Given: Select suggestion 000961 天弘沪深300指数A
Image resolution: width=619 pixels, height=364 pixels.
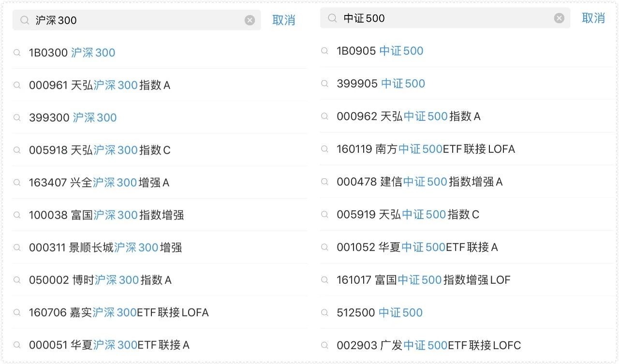Looking at the screenshot, I should pos(100,86).
